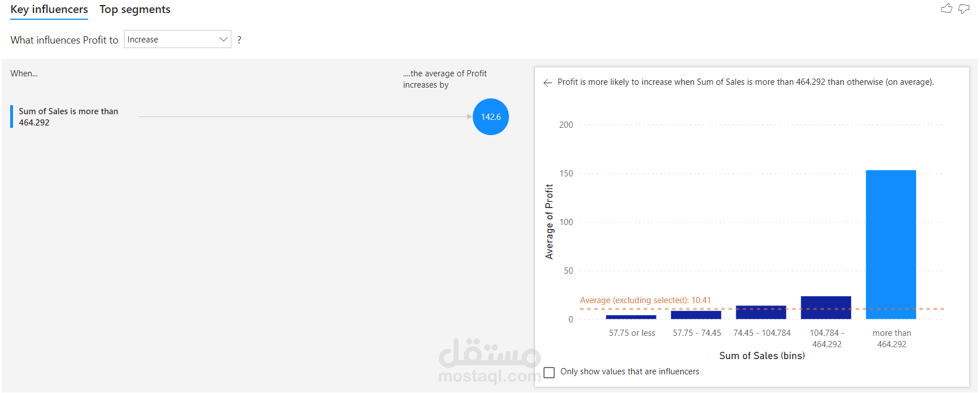980x393 pixels.
Task: Click the '57.75 - 74.45' bar
Action: pyautogui.click(x=696, y=316)
